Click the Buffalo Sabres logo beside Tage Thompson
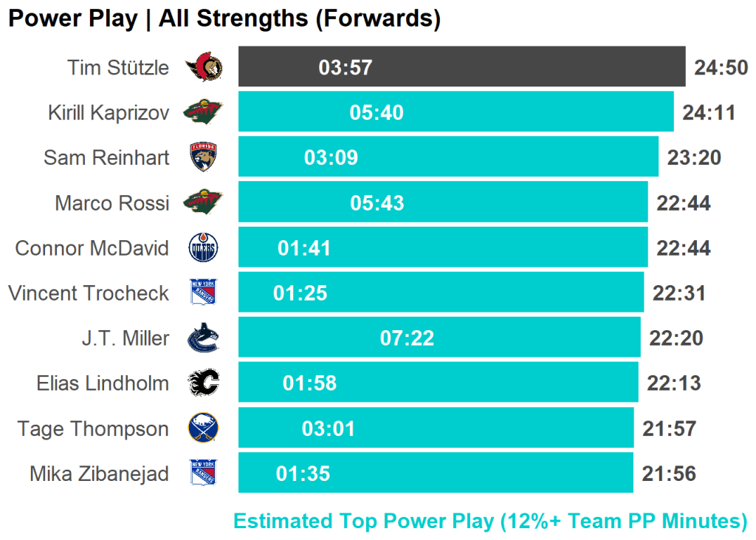The height and width of the screenshot is (540, 756). click(204, 428)
